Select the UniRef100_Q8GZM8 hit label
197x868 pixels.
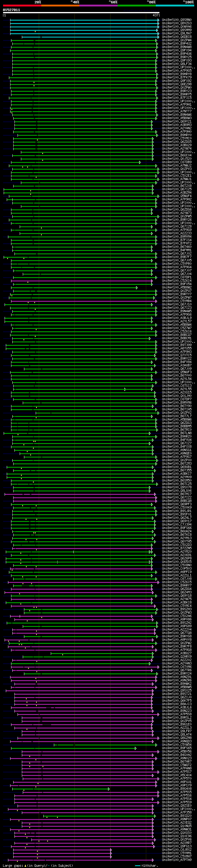[177, 737]
